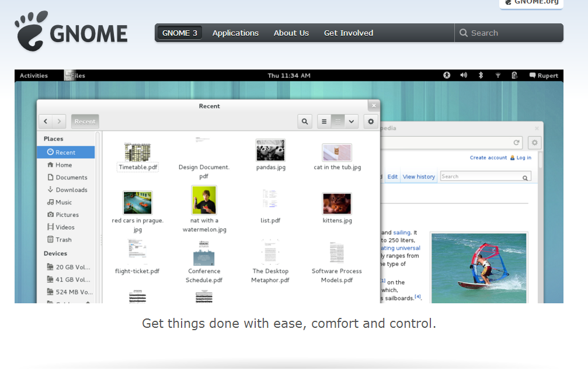Click Activities in the top bar
This screenshot has width=588, height=374.
(x=34, y=75)
